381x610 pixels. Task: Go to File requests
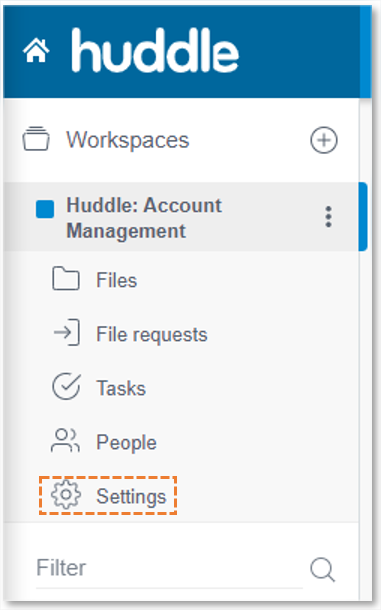click(152, 335)
